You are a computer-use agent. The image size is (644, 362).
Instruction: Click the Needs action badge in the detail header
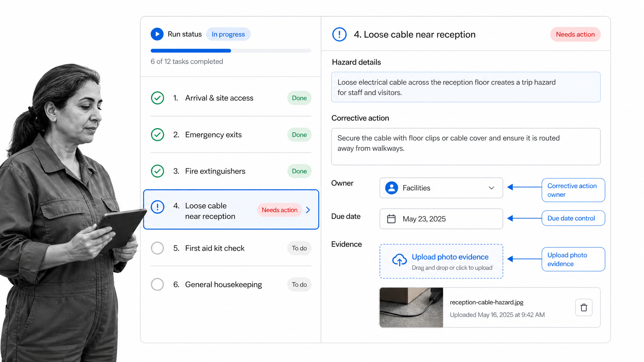[x=575, y=34]
